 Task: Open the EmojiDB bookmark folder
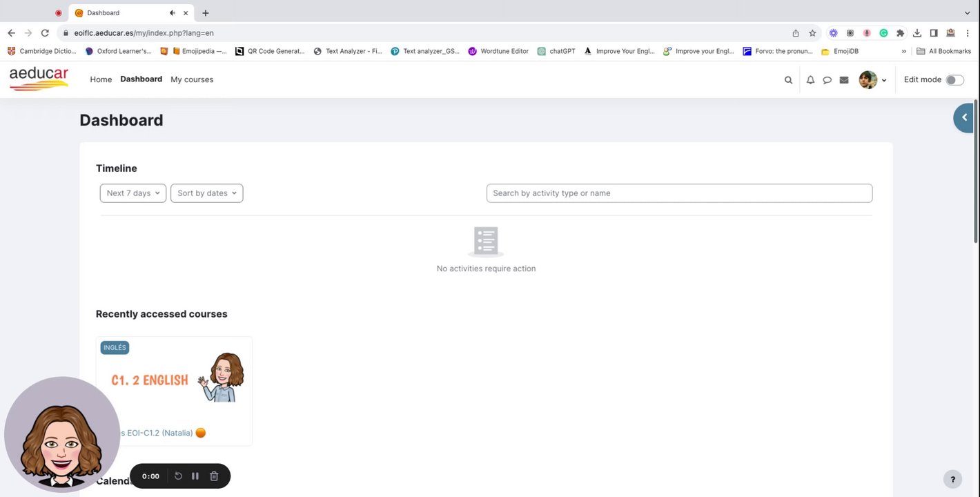point(840,51)
